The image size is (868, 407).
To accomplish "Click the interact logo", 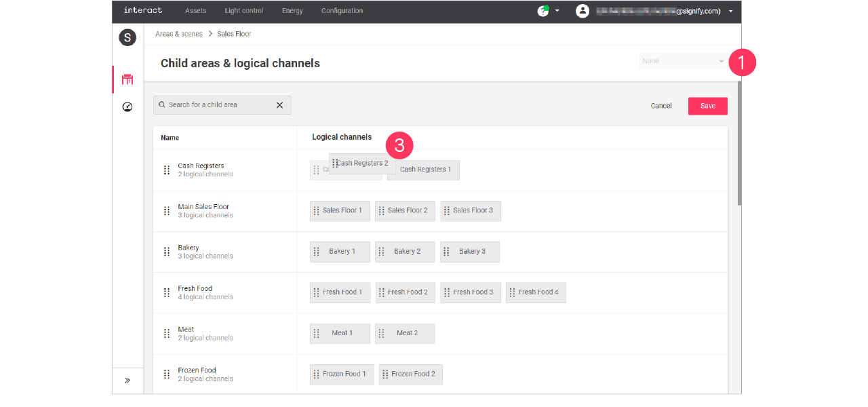I will point(142,11).
